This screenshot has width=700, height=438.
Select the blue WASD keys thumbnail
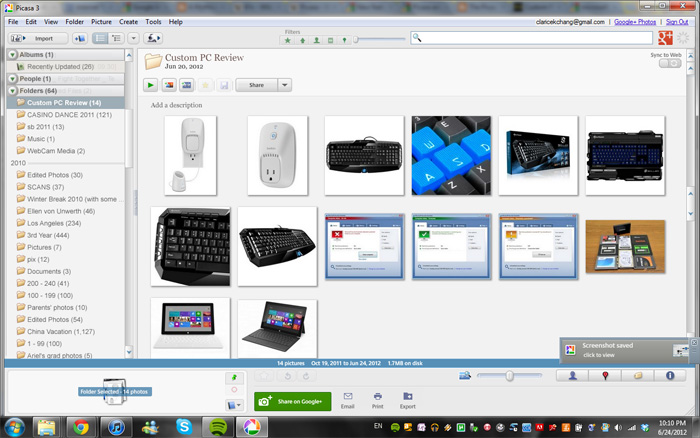tap(451, 155)
